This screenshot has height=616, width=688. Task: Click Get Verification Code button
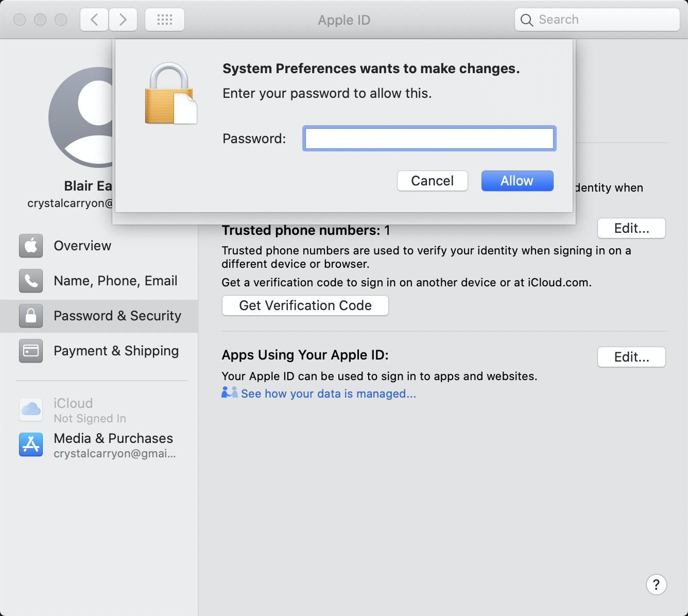pyautogui.click(x=305, y=305)
